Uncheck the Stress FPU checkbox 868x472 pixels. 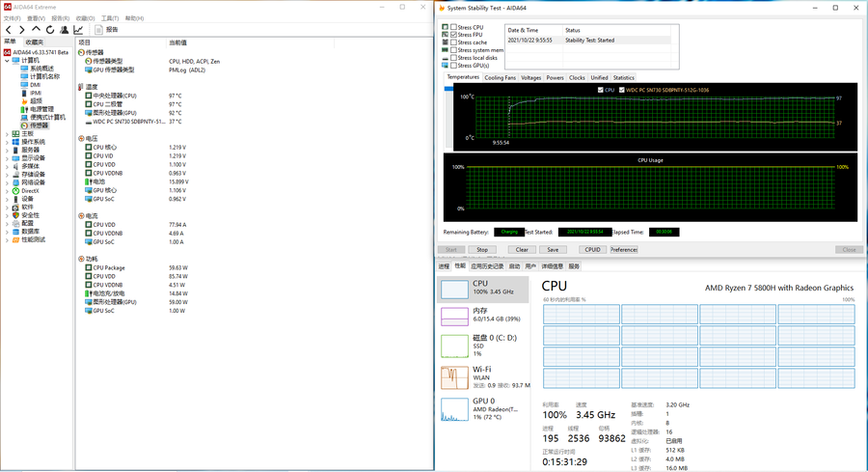[453, 35]
